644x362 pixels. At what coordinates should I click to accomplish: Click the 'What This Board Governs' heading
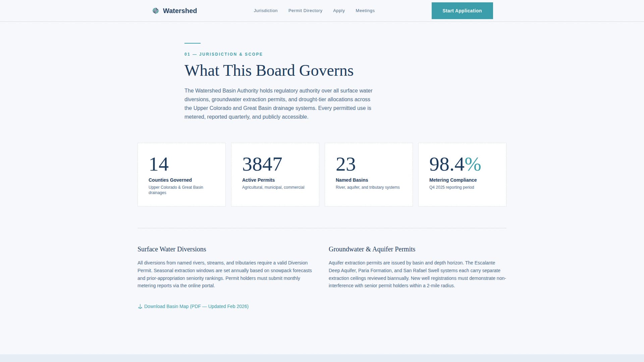click(269, 70)
